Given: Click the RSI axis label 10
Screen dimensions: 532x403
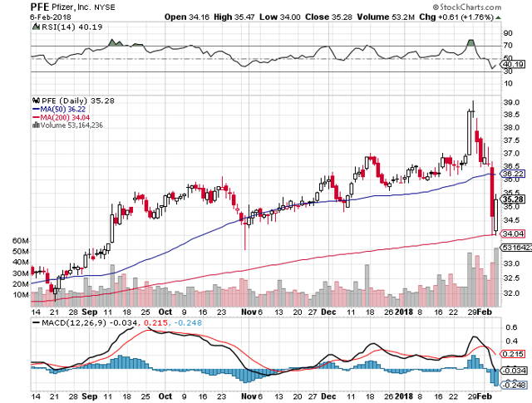Looking at the screenshot, I should click(508, 83).
